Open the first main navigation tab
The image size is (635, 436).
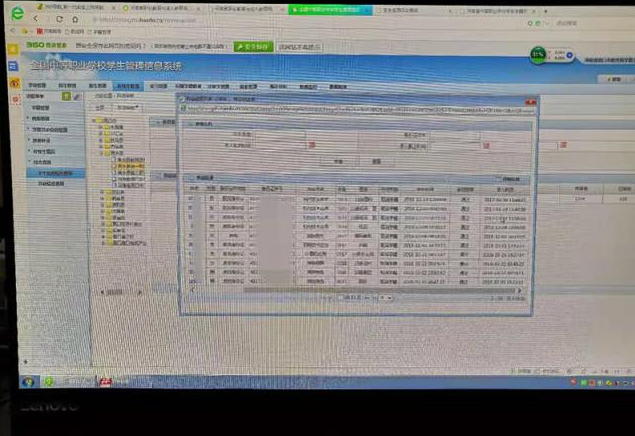coord(37,85)
